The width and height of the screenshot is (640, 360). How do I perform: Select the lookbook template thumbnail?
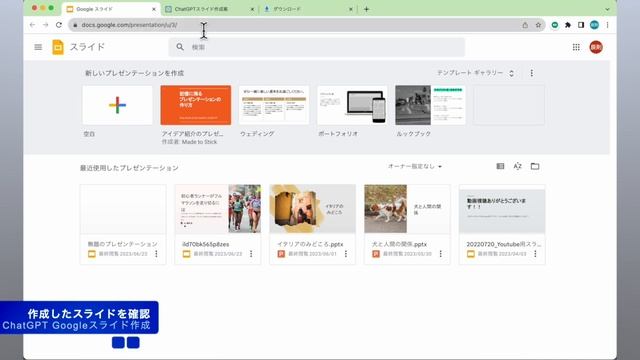430,105
